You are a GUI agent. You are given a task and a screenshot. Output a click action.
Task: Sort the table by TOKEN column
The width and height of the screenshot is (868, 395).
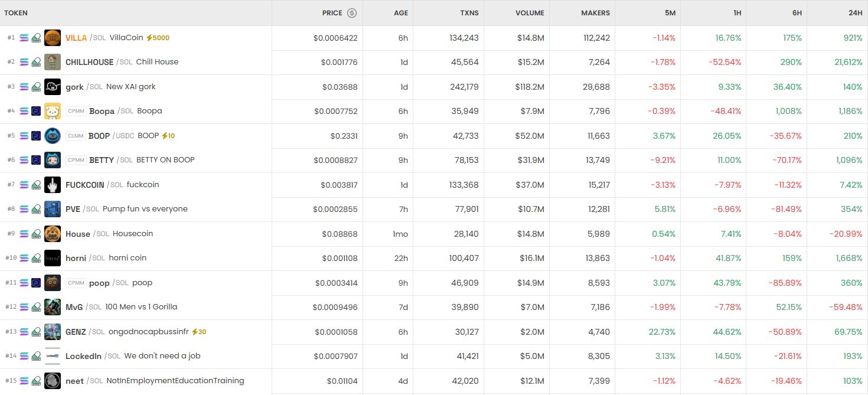click(x=16, y=13)
